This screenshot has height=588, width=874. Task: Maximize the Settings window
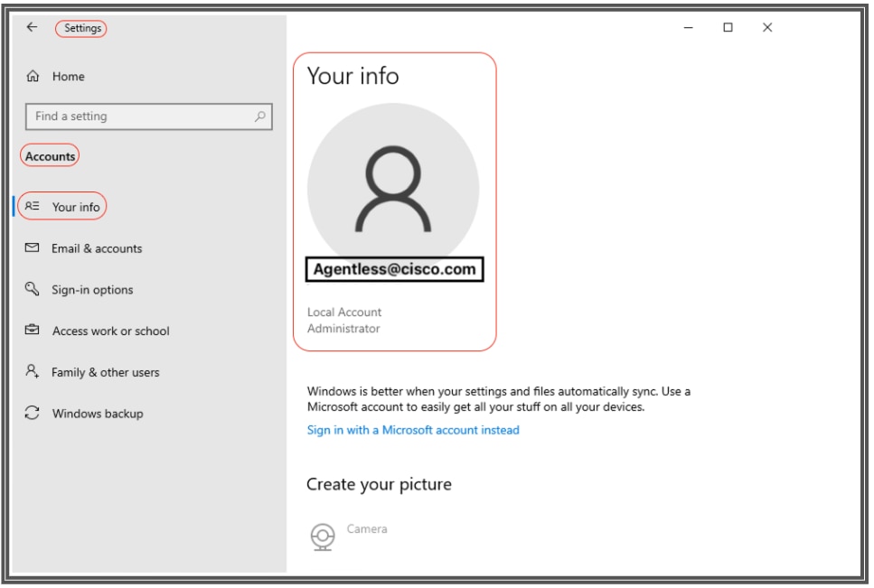[x=728, y=27]
